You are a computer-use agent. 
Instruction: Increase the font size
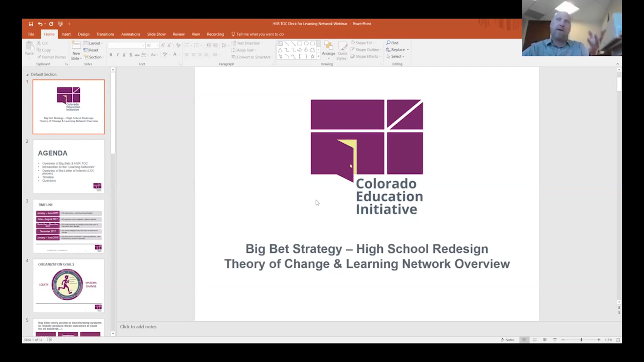tap(163, 45)
